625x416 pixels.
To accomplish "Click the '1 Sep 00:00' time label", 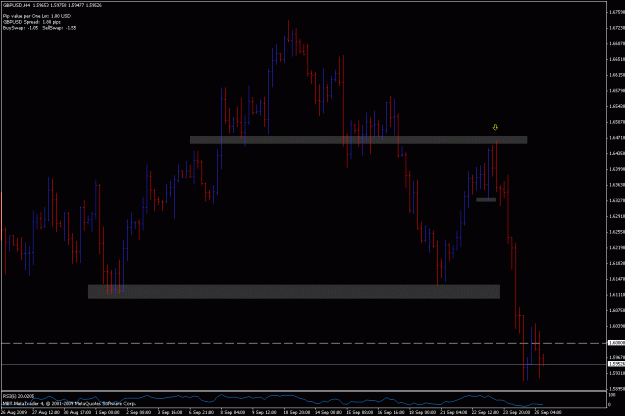I will point(107,412).
